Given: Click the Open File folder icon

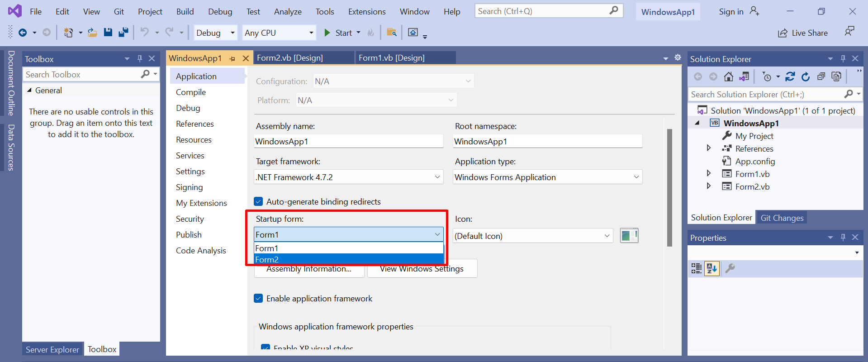Looking at the screenshot, I should tap(92, 33).
